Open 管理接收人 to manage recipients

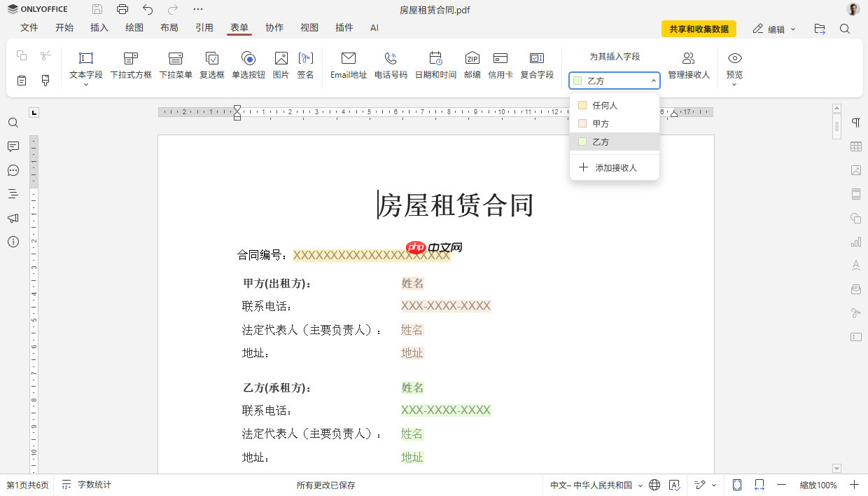[x=689, y=64]
